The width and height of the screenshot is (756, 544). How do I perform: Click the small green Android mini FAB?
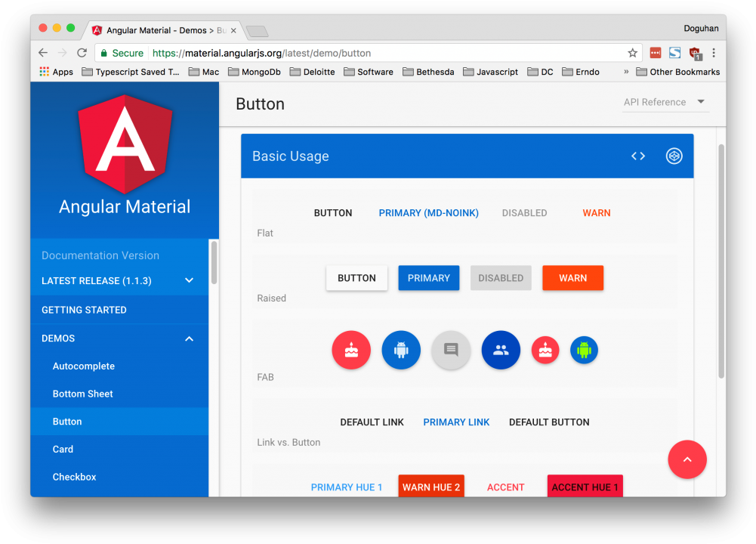click(x=584, y=350)
